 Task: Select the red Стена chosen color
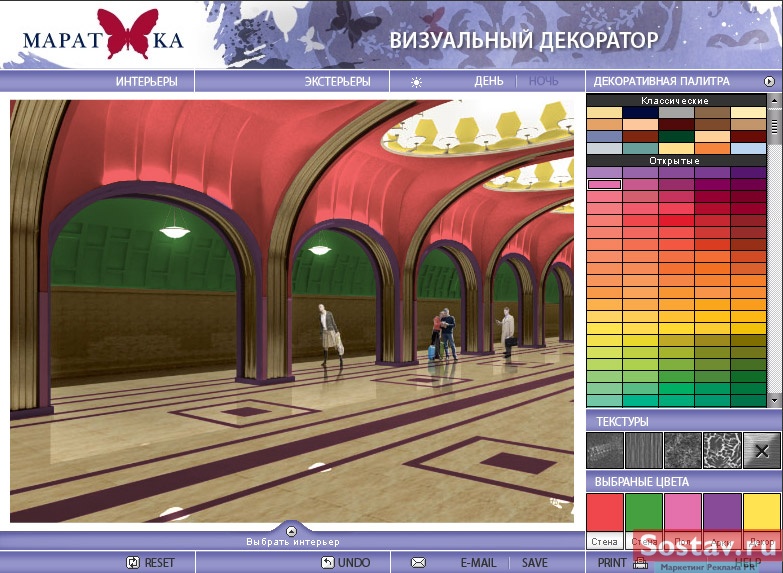(605, 513)
